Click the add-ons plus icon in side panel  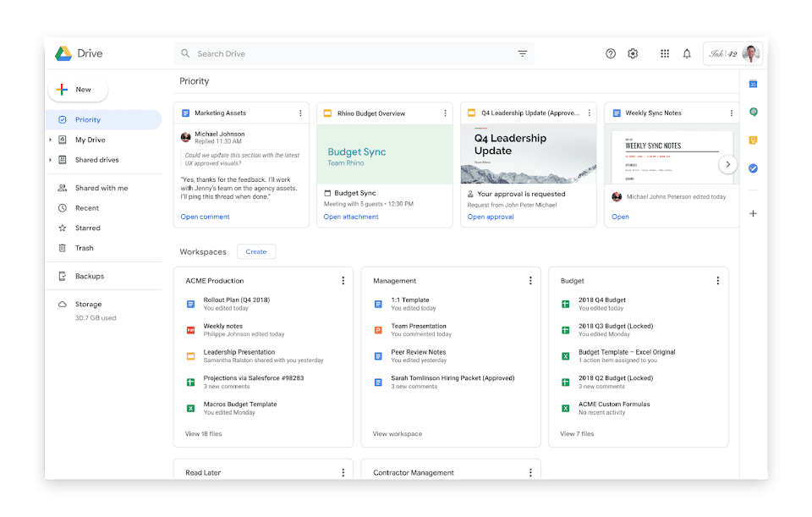pos(753,213)
